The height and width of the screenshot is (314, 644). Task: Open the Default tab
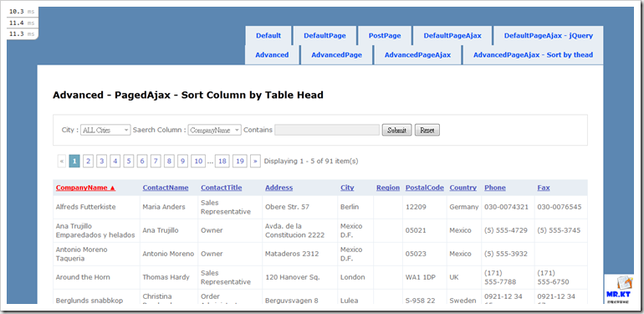pyautogui.click(x=268, y=36)
